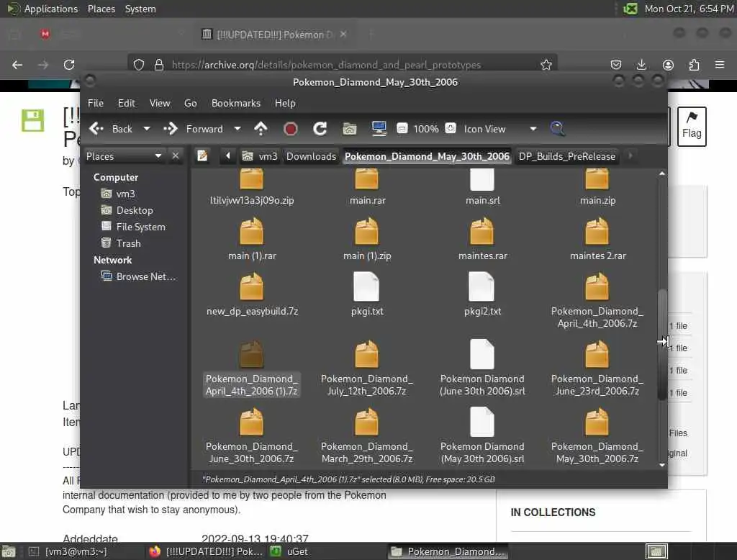
Task: Click the path bar right scroll arrow
Action: point(630,155)
